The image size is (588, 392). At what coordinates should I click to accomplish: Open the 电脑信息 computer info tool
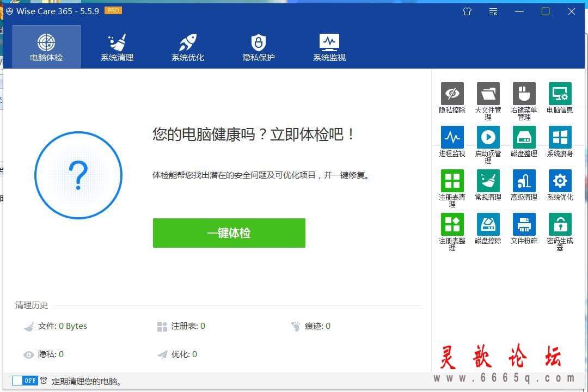pos(560,94)
